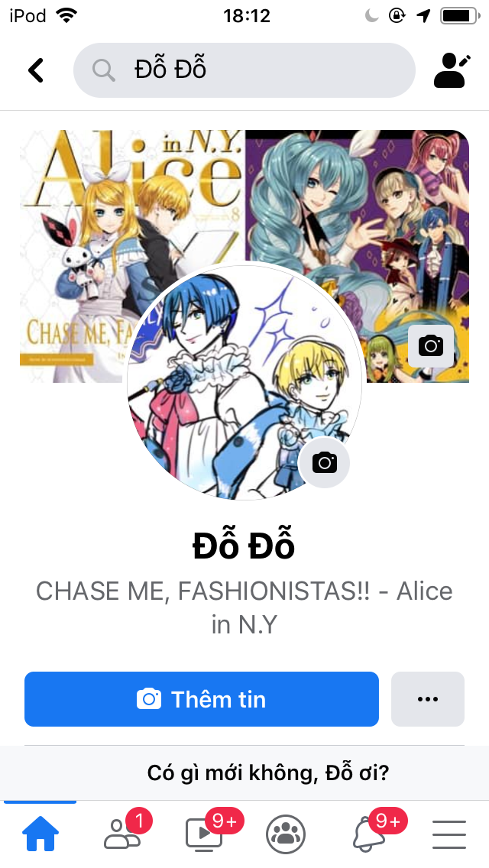The image size is (489, 868).
Task: Open the Home tab icon
Action: click(40, 834)
